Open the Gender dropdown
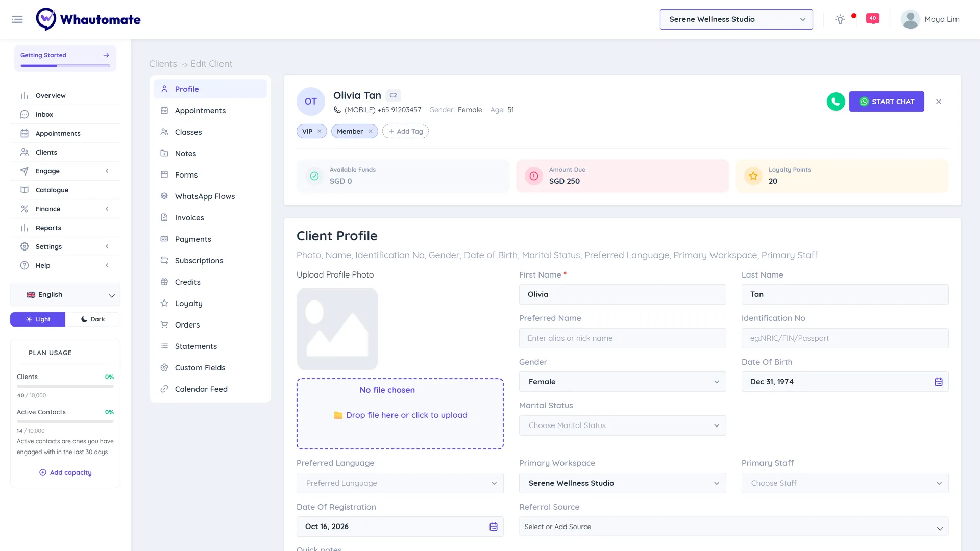 pyautogui.click(x=622, y=382)
